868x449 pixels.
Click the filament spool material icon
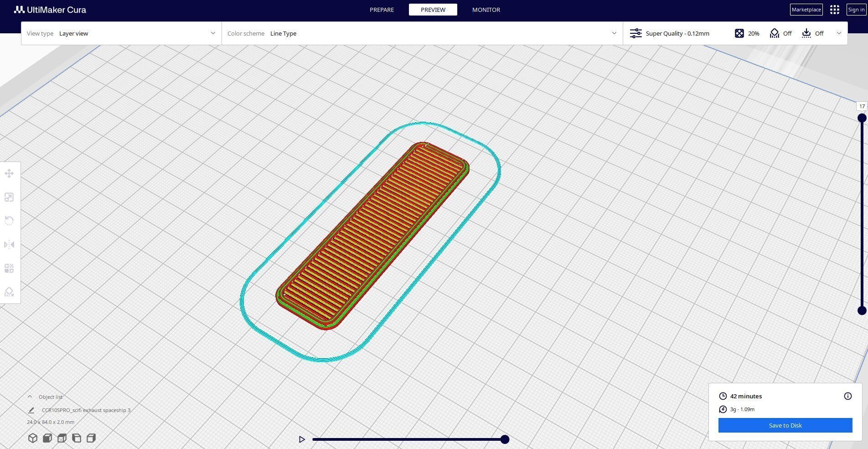[x=723, y=409]
